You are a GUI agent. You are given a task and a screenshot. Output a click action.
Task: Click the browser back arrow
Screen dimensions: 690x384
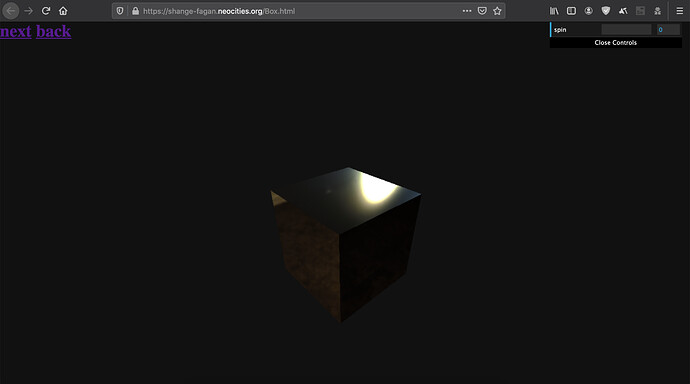11,11
